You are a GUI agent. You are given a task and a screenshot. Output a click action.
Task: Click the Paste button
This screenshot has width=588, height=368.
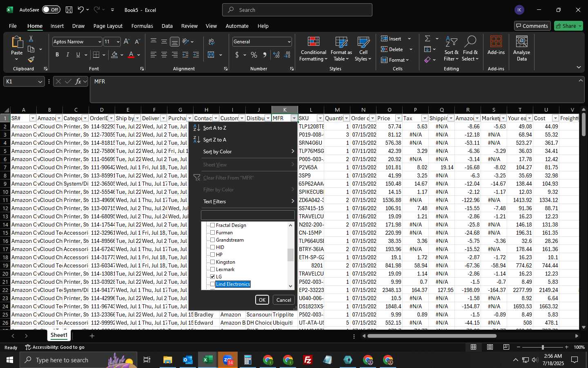[x=17, y=48]
